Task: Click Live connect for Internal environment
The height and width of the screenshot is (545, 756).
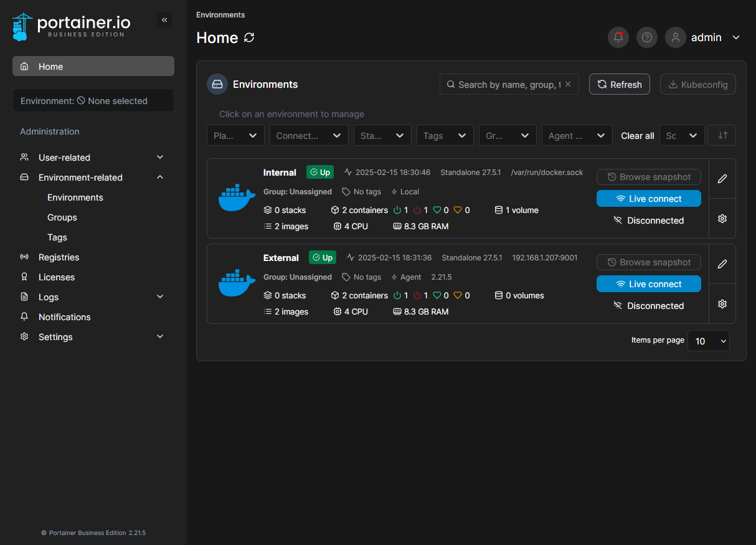Action: [x=648, y=199]
